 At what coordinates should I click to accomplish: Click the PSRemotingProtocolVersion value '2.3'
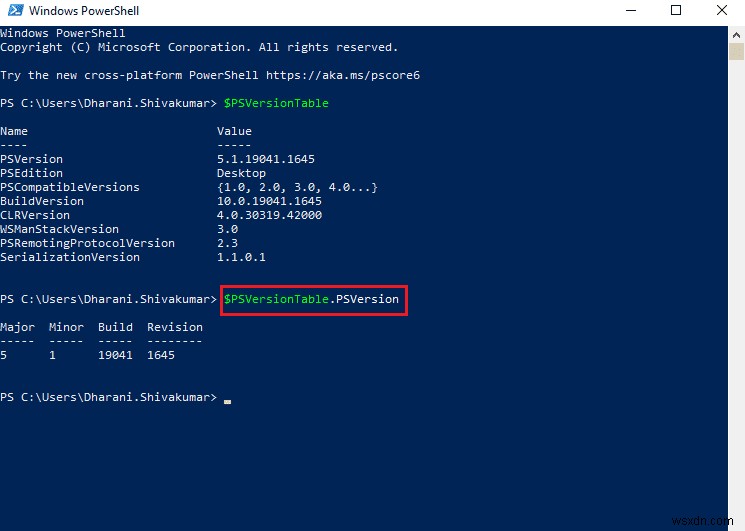(x=227, y=243)
